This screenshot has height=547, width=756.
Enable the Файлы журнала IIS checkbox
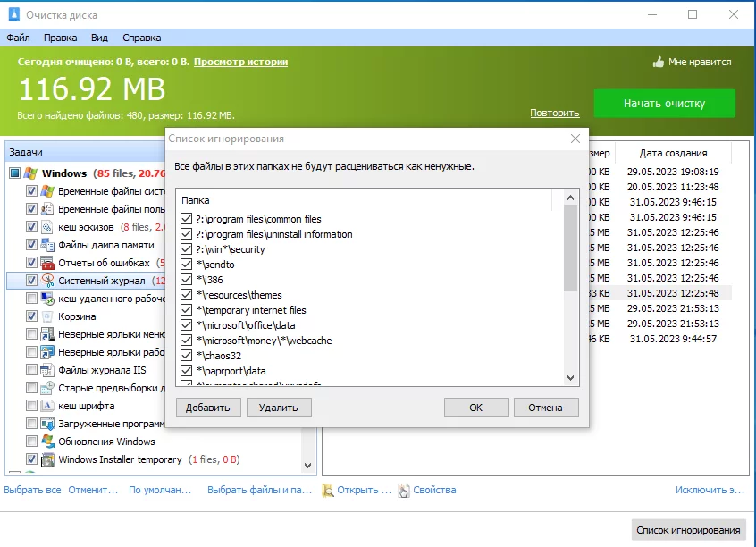pos(31,370)
